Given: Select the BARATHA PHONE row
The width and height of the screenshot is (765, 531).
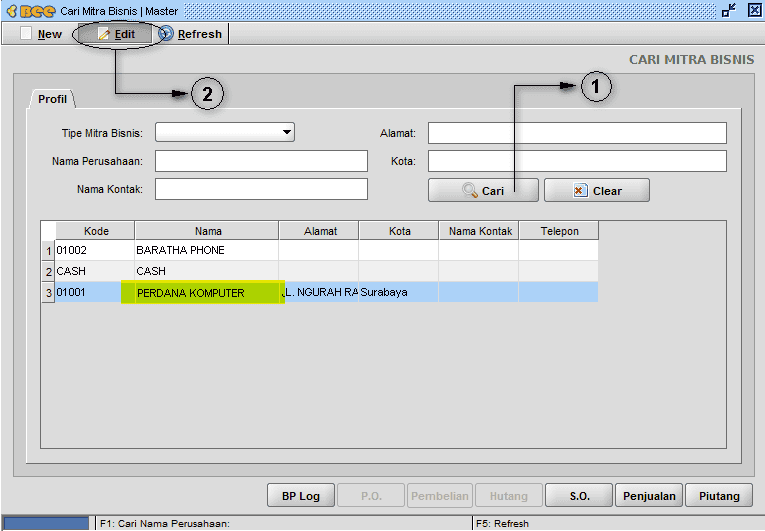Looking at the screenshot, I should pyautogui.click(x=327, y=250).
